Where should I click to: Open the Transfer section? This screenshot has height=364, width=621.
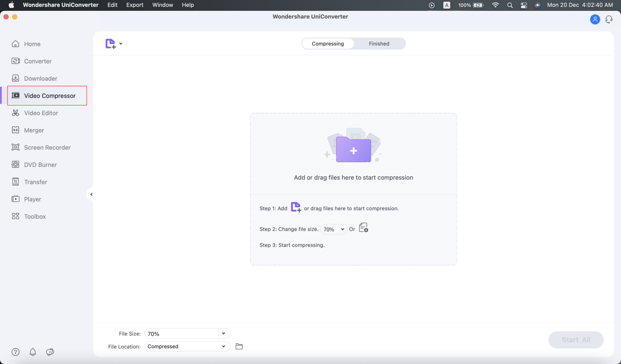29,182
